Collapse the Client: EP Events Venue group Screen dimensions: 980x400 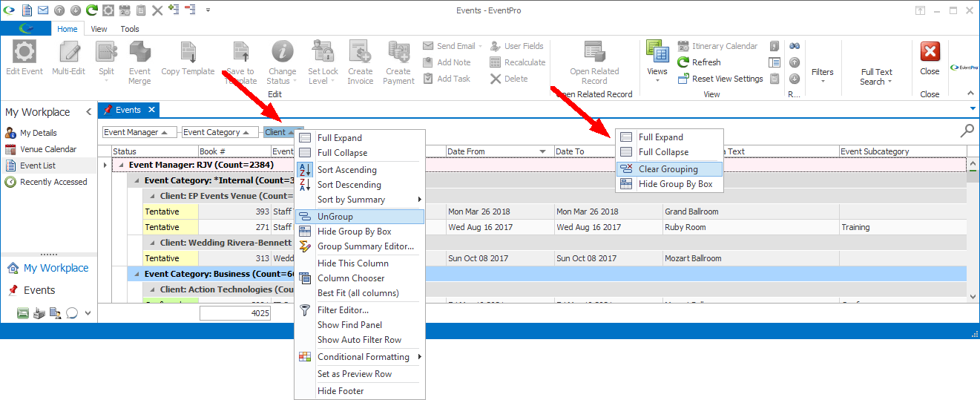coord(152,197)
